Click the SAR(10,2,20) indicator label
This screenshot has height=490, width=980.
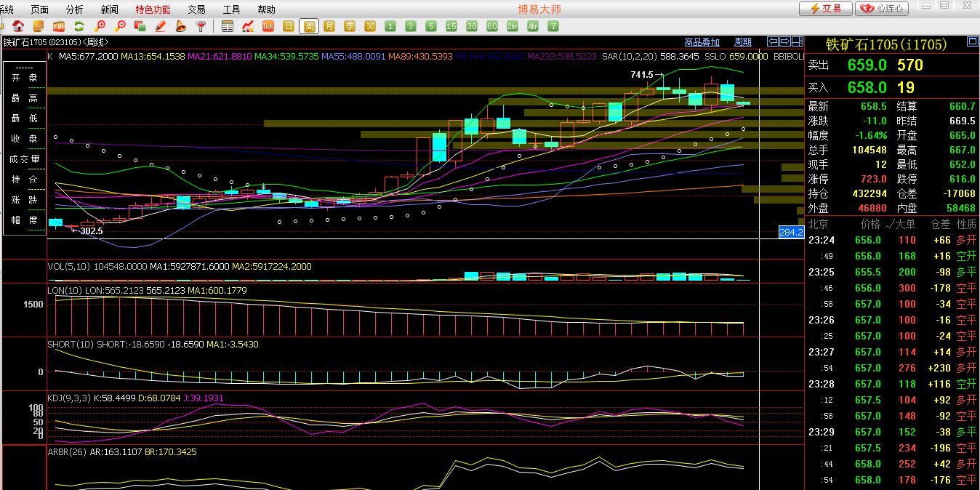point(630,56)
